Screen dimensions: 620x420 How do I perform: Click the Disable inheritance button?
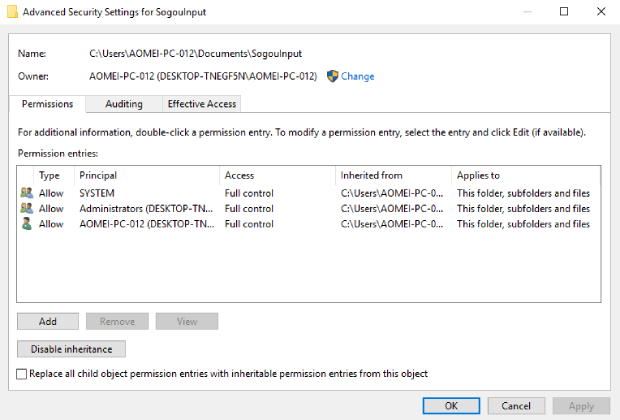(72, 349)
